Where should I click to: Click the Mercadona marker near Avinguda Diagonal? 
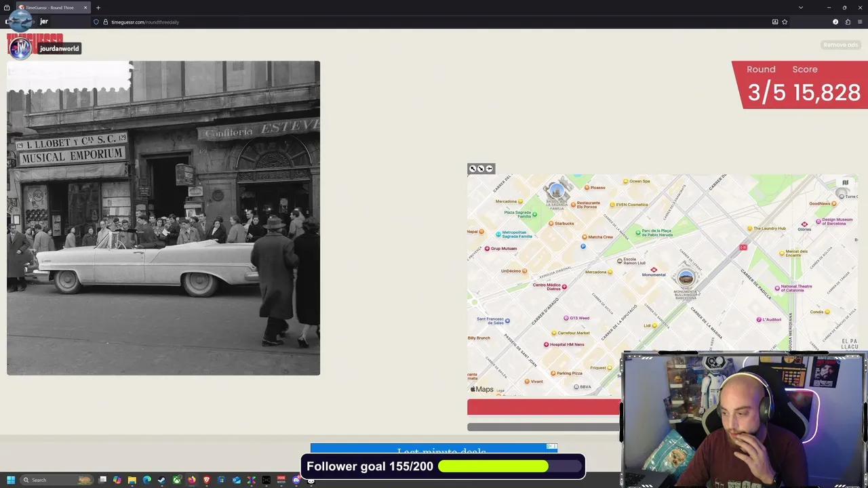610,272
